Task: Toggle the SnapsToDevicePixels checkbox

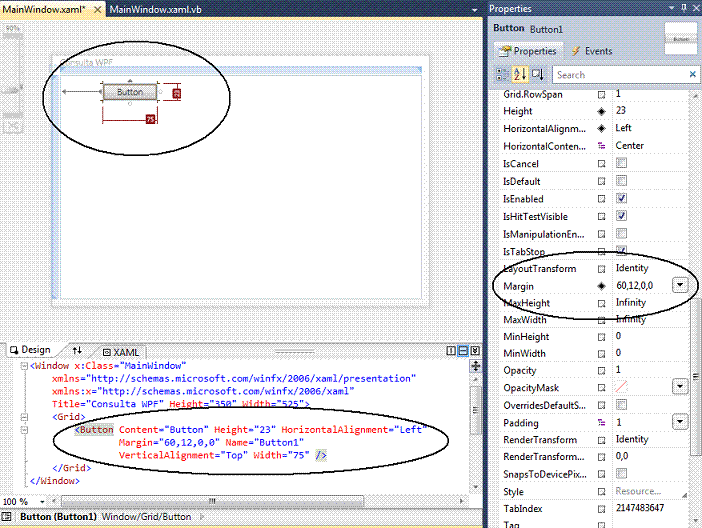Action: pos(621,473)
